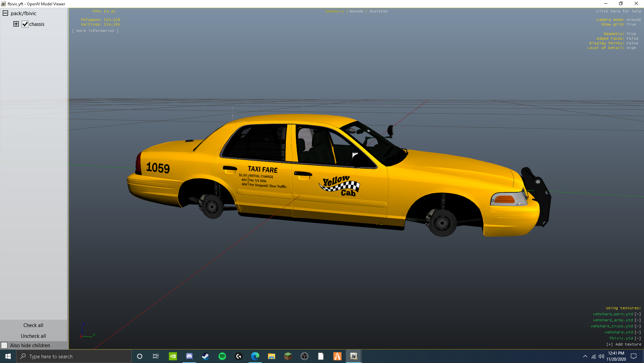Collapse the pack/fbivic tree node

click(5, 13)
